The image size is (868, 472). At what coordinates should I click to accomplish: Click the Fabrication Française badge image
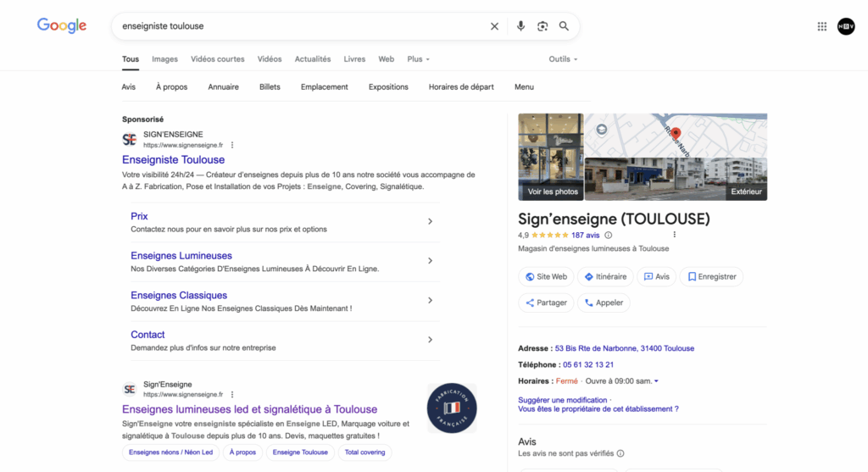(452, 408)
